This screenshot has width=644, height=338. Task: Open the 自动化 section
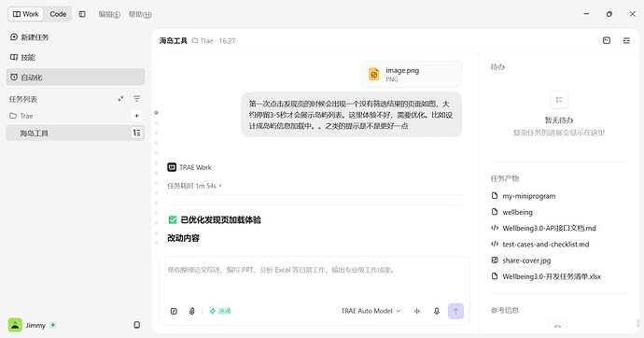pos(76,77)
